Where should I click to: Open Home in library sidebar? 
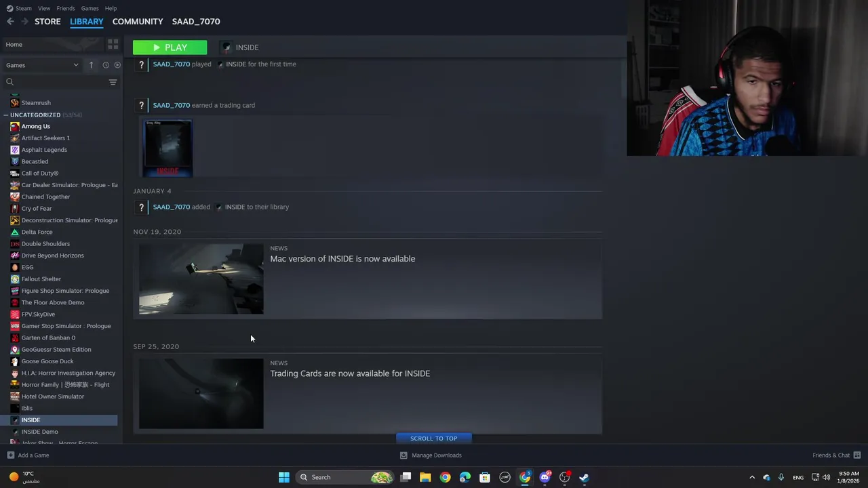tap(14, 44)
